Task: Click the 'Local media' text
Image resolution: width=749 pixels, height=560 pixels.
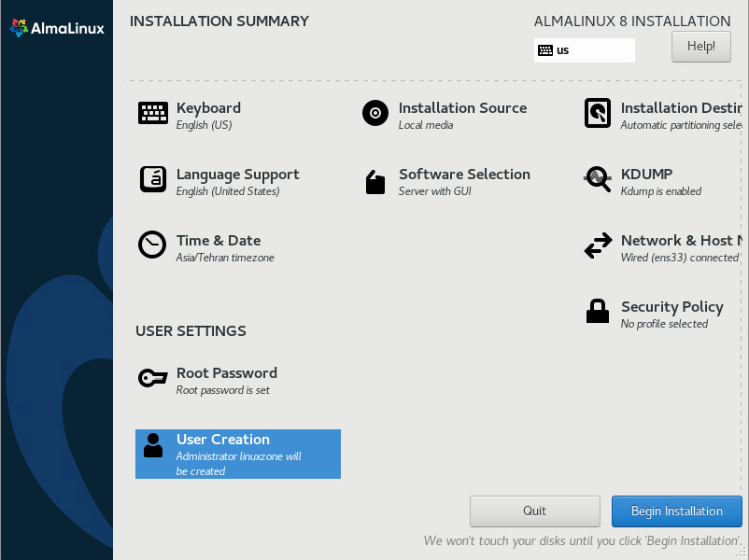Action: (426, 125)
